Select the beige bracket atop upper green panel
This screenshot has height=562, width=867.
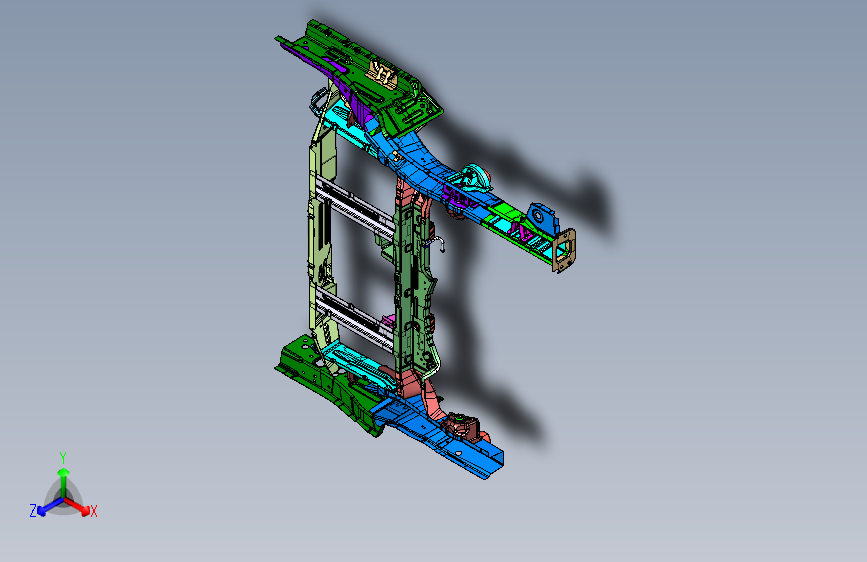383,74
